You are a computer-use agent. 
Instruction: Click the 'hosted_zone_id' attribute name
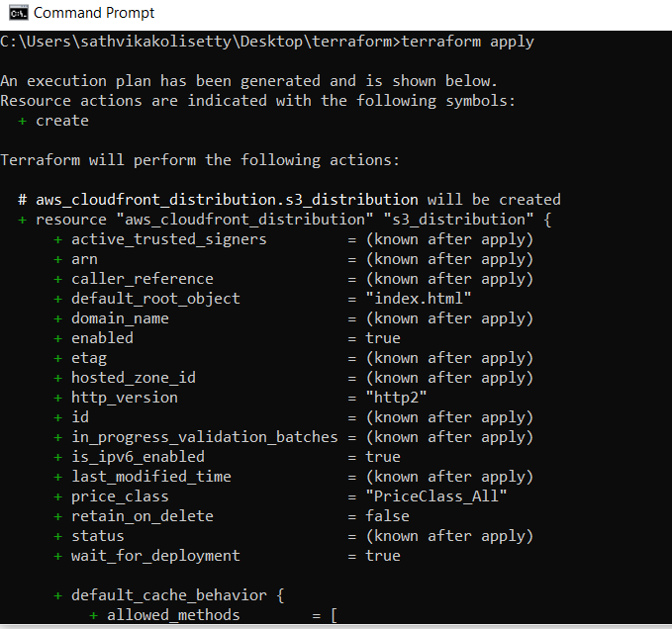click(x=134, y=378)
